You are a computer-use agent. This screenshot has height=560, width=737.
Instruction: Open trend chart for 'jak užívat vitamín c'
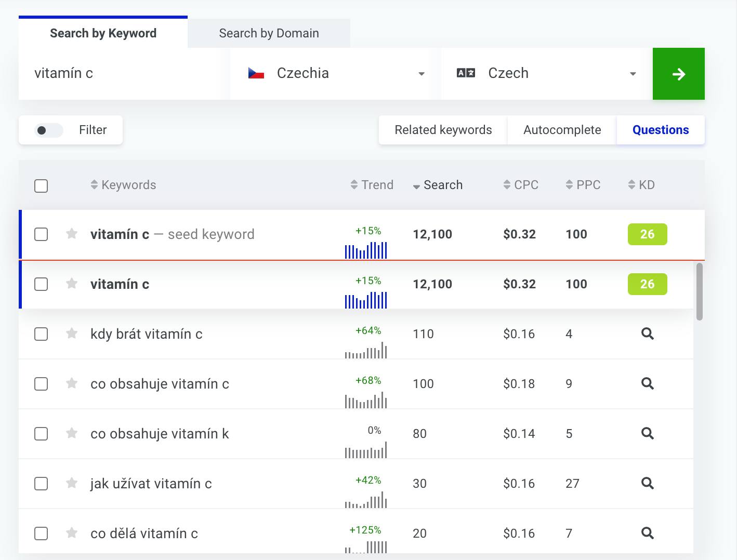[366, 500]
